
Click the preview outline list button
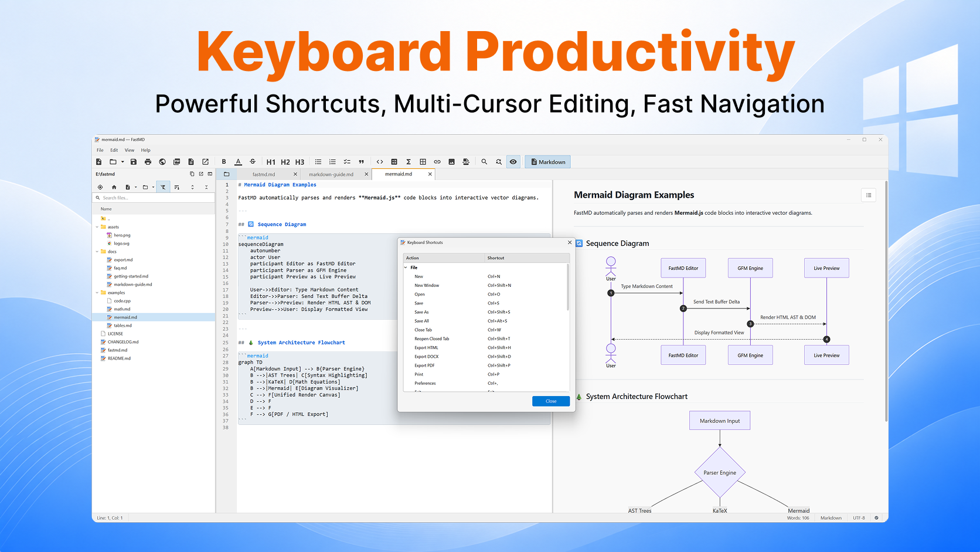(x=869, y=195)
